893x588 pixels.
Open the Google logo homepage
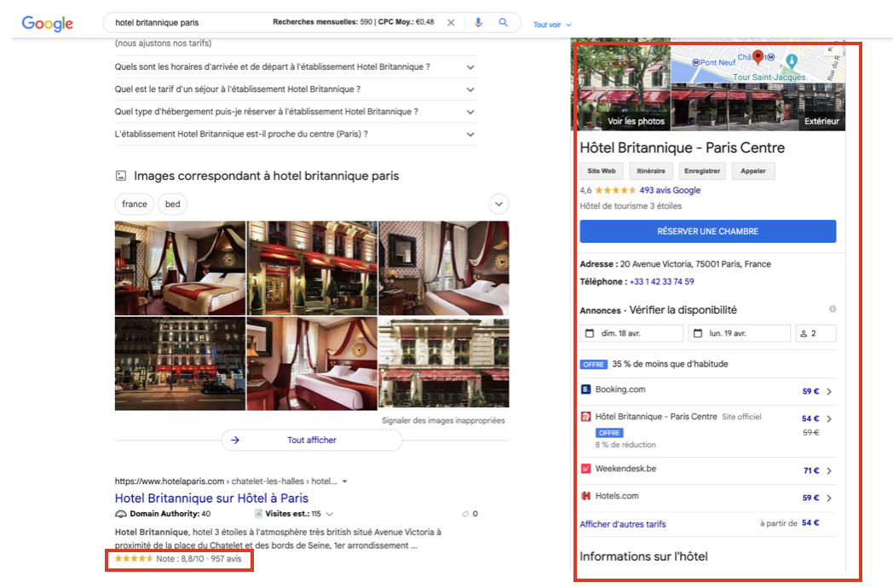pyautogui.click(x=47, y=23)
